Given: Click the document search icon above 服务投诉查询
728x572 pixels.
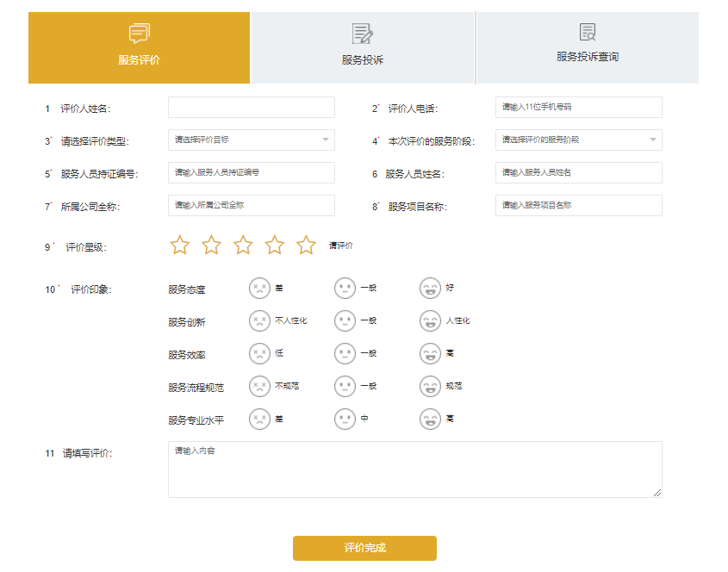Looking at the screenshot, I should click(586, 34).
